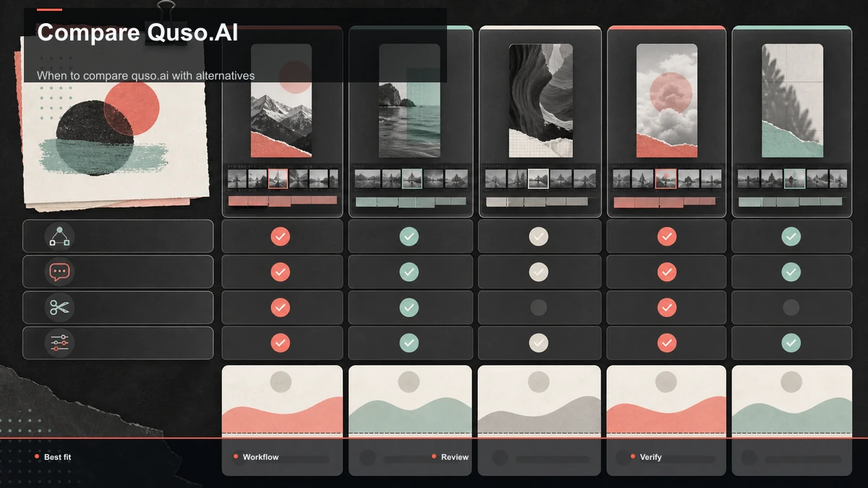Screen dimensions: 868x488
Task: Click the 'Compare Quso.AI' heading
Action: pos(137,33)
